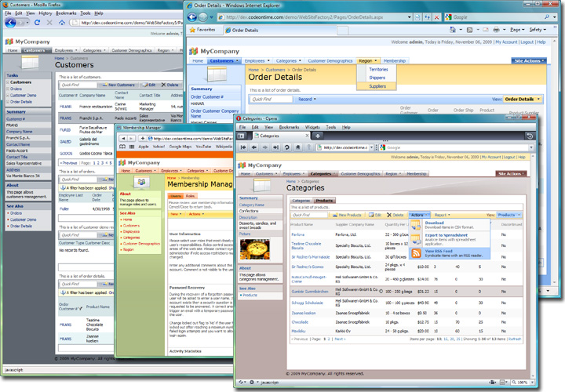
Task: Click the Edit button in Products toolbar
Action: [375, 215]
